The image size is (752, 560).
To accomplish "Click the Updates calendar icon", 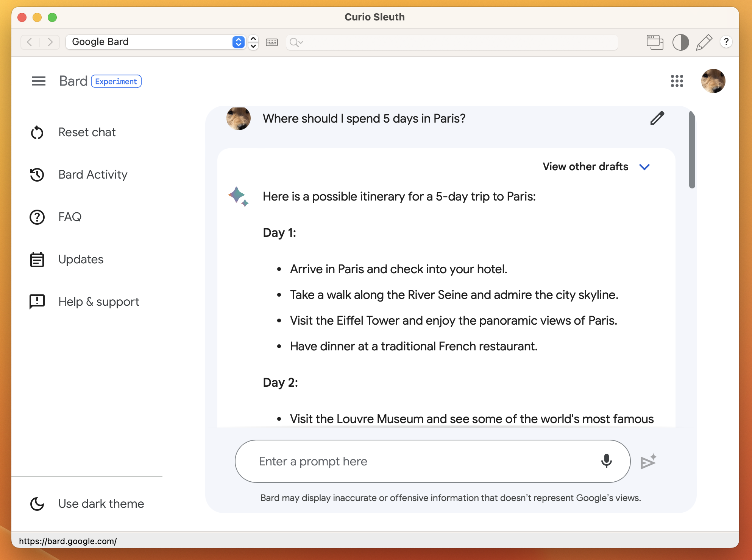I will tap(37, 260).
